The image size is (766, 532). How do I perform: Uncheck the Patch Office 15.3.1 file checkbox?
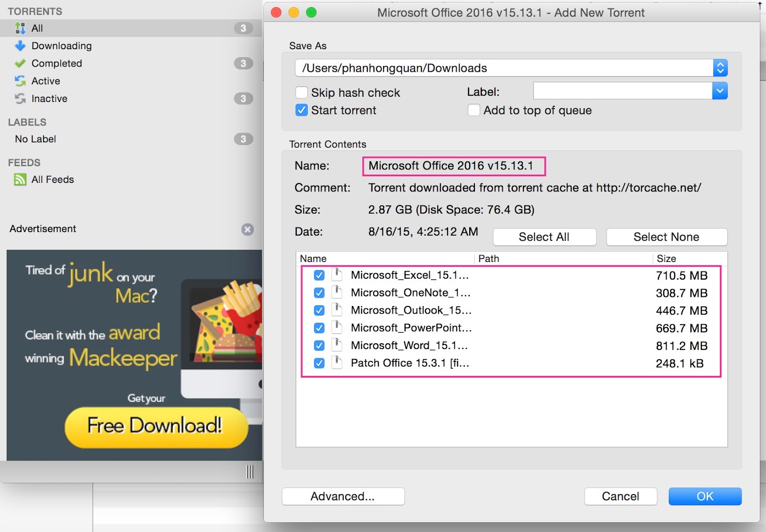point(319,363)
